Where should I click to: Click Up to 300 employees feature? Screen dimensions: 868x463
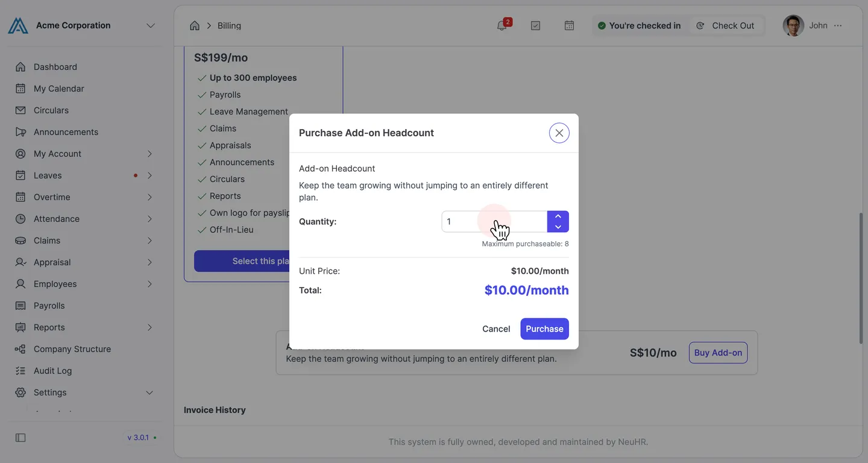pyautogui.click(x=253, y=78)
